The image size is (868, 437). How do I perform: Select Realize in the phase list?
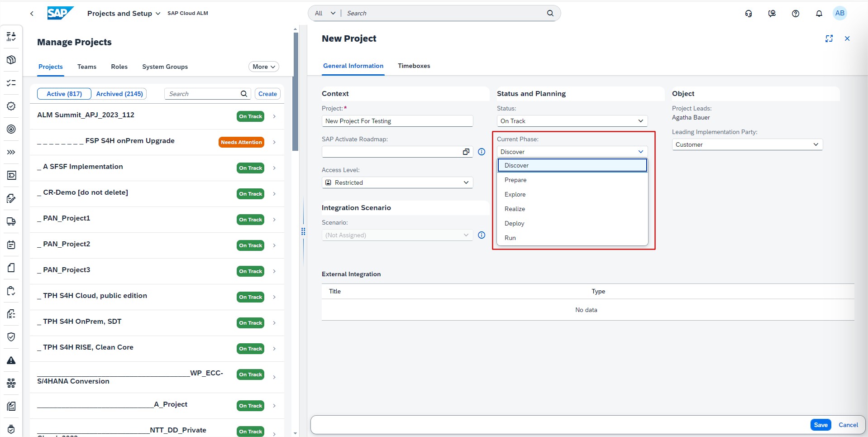point(515,209)
